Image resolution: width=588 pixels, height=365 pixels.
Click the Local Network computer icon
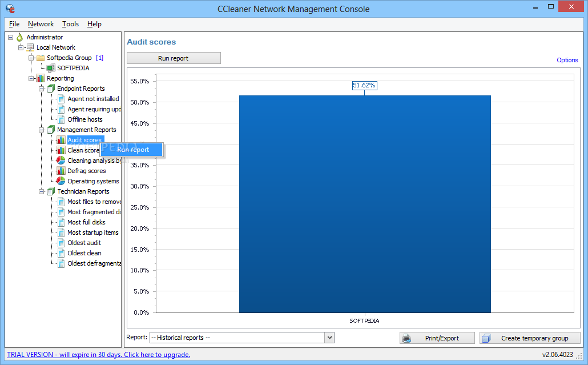point(30,47)
